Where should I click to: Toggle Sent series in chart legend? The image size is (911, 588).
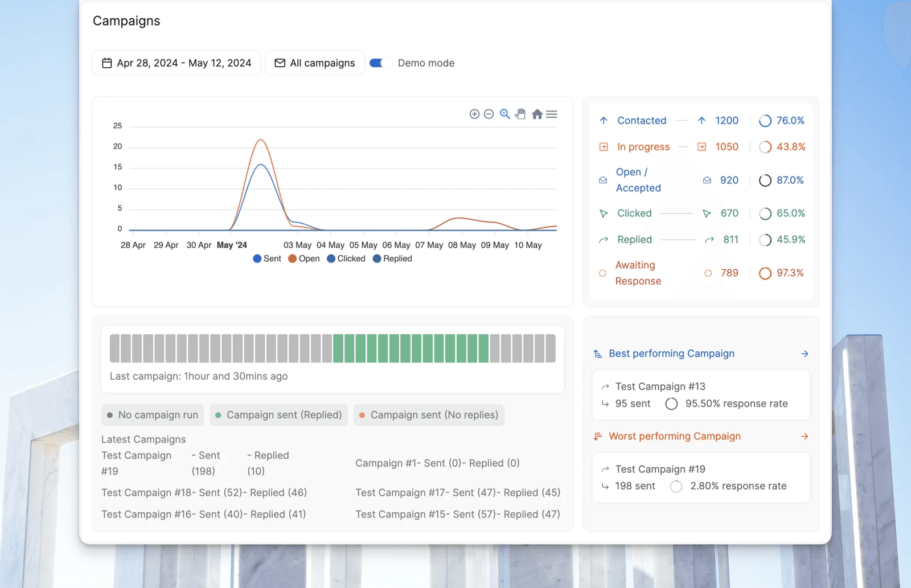click(x=267, y=258)
